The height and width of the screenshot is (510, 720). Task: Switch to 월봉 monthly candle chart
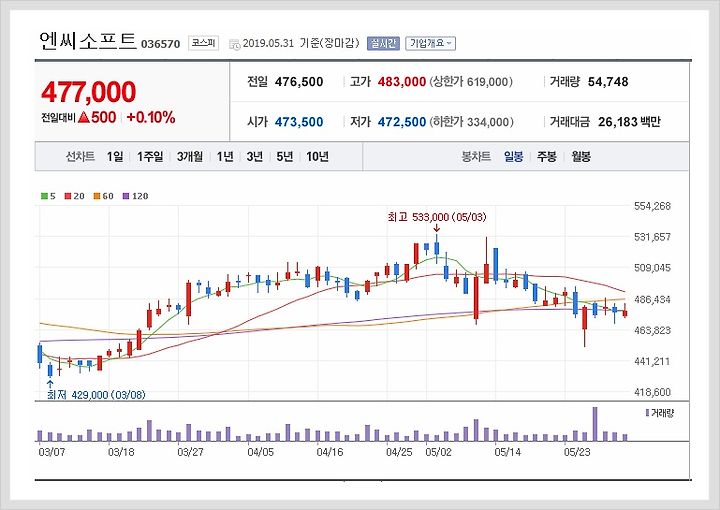click(581, 157)
